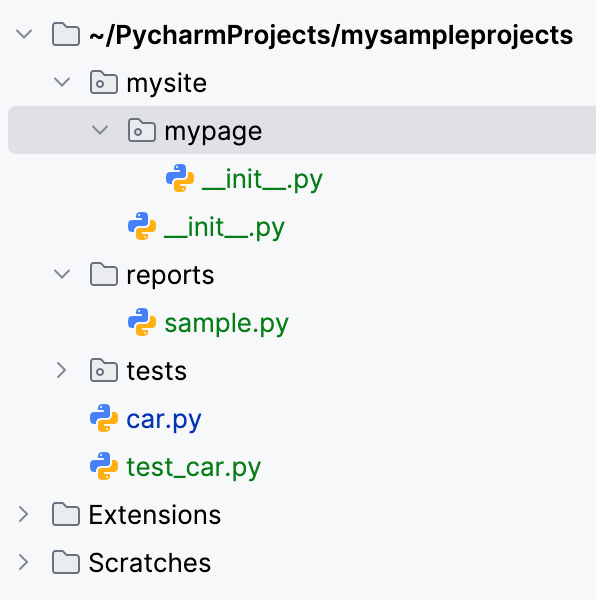Click Python icon of sample.py
Screen dimensions: 596x600
pyautogui.click(x=142, y=322)
